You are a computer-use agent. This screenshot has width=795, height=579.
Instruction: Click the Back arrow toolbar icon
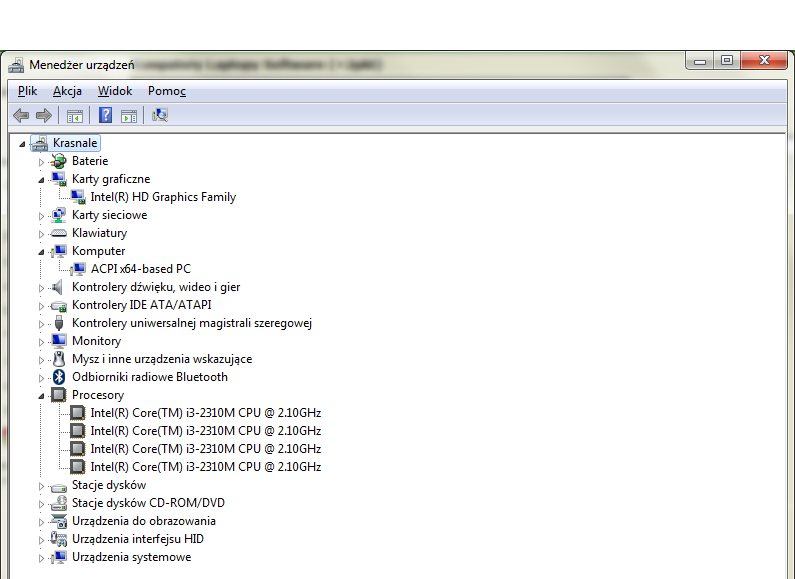click(21, 116)
